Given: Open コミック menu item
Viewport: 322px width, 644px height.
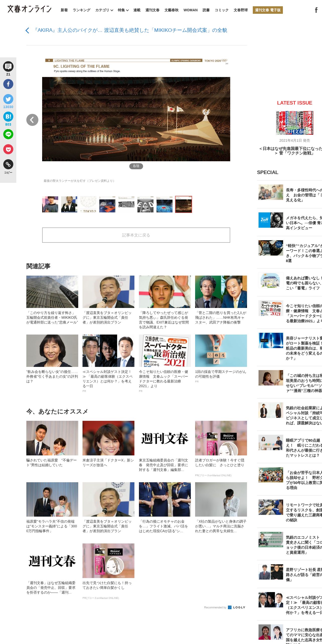Looking at the screenshot, I should click(x=222, y=10).
